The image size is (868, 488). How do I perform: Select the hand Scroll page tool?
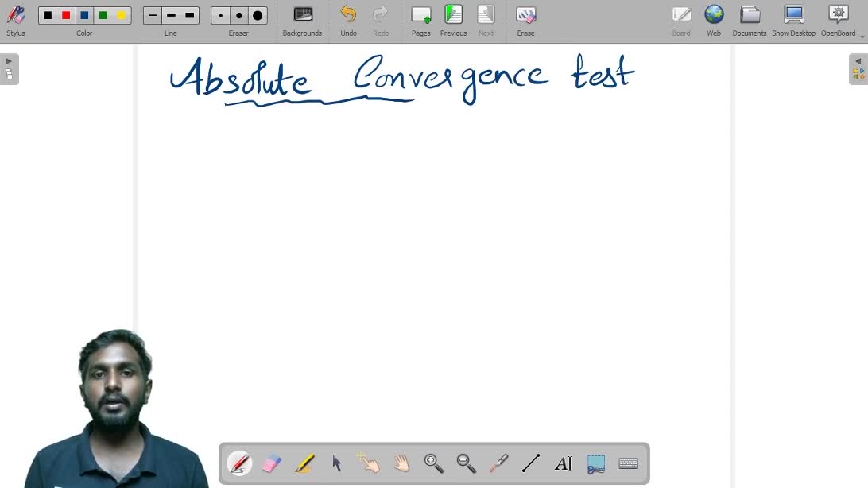click(401, 463)
